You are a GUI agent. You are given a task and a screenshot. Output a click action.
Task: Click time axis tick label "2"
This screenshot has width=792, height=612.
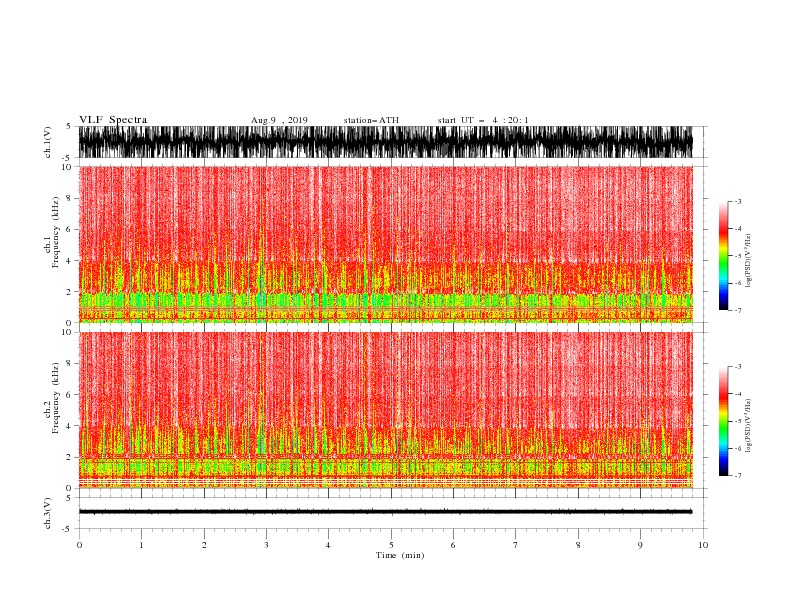(204, 545)
